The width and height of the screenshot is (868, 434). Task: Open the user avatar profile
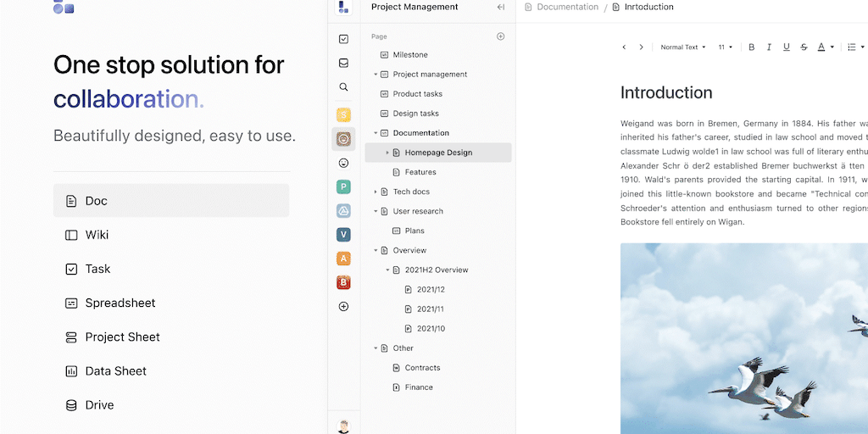point(343,426)
